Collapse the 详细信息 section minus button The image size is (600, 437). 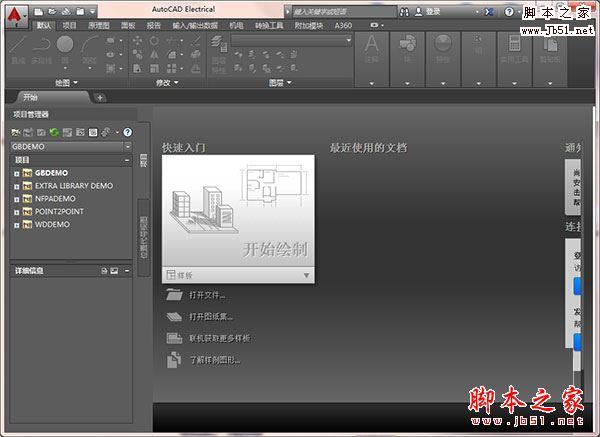(x=127, y=271)
